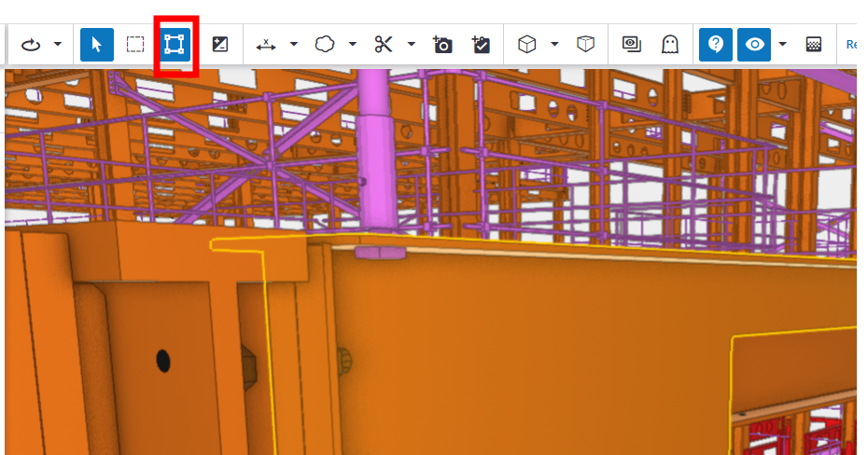This screenshot has width=868, height=455.
Task: Click the orbit rotate tool icon
Action: [31, 45]
